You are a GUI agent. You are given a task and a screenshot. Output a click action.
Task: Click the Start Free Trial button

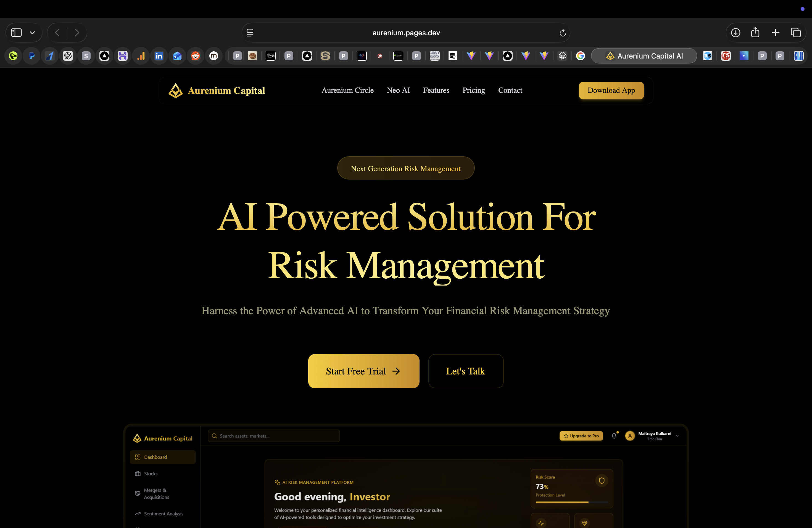(x=363, y=371)
